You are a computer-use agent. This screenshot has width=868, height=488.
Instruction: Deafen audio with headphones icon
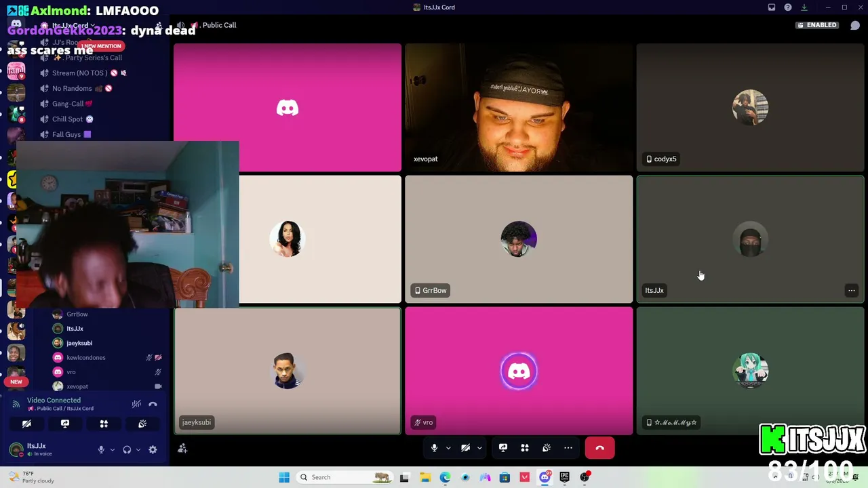coord(127,449)
